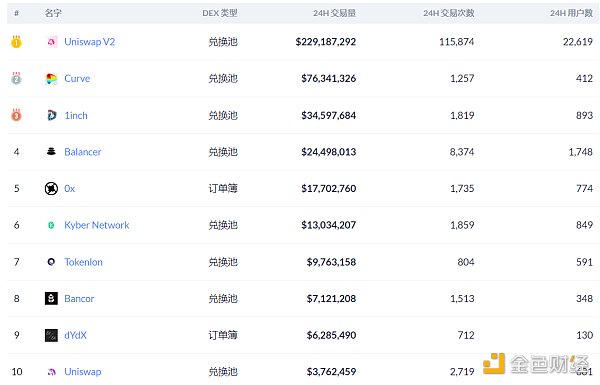Image resolution: width=600 pixels, height=385 pixels.
Task: Sort by 24H 用户数 column header
Action: tap(572, 13)
